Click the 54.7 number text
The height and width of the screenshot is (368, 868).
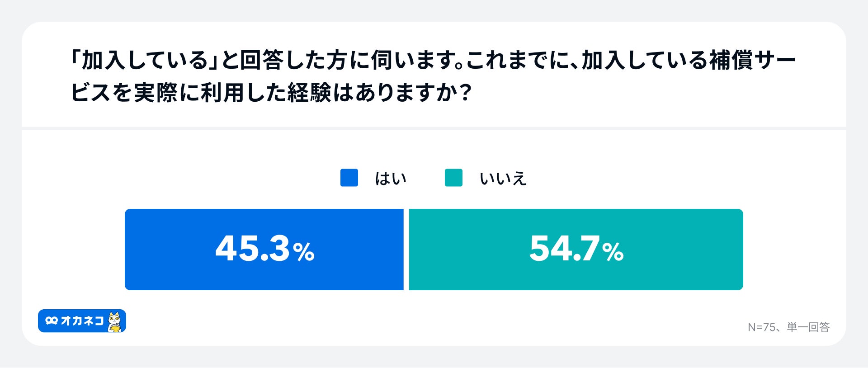564,249
